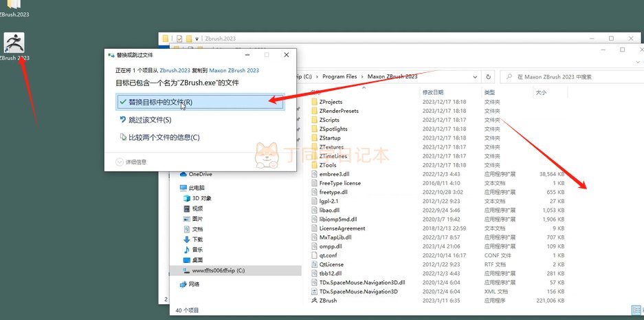Click 比较两个文件的信息(C) option
Screen dimensions: 644x320
point(164,137)
